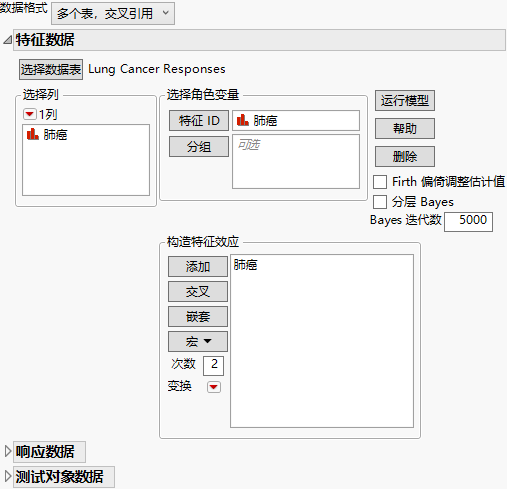Click the Lung Cancer Responses table name
This screenshot has height=489, width=507.
coord(157,69)
